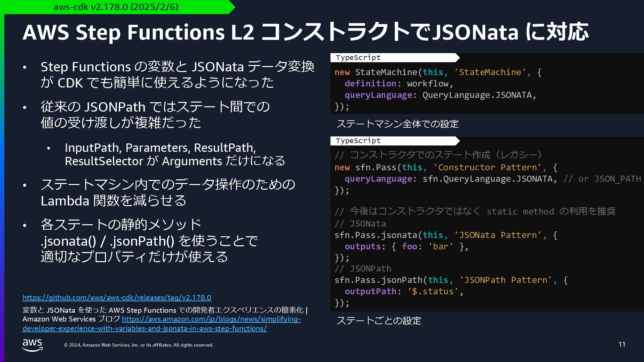Viewport: 644px width, 362px height.
Task: Click the "outputs: { foo: 'bar' }" line
Action: (407, 247)
